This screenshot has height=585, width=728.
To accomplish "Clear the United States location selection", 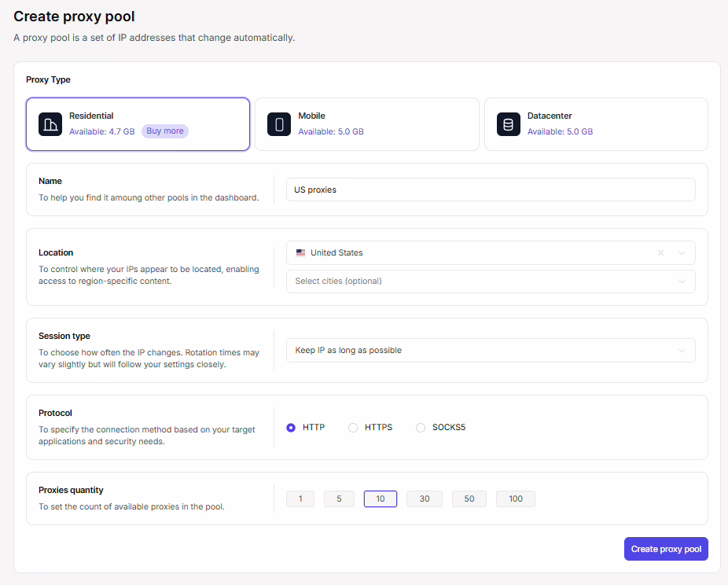I will point(660,253).
